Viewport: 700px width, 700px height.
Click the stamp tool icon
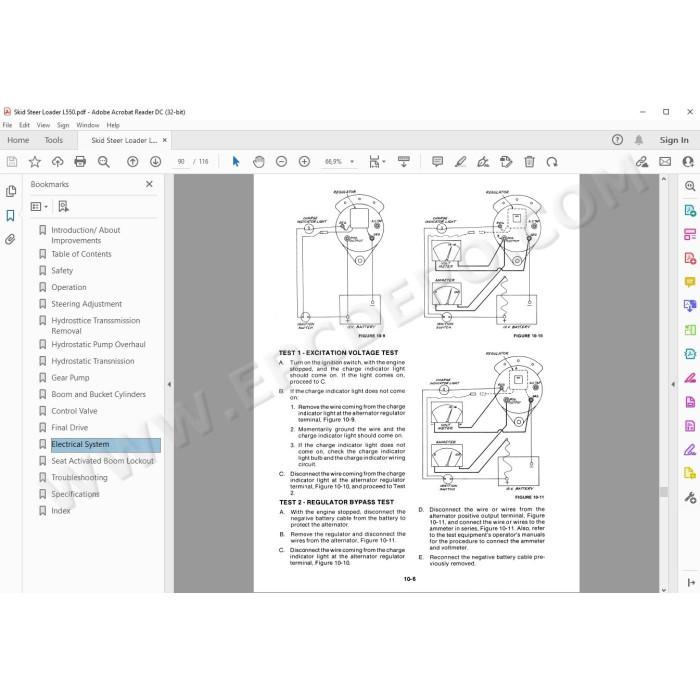click(x=506, y=162)
